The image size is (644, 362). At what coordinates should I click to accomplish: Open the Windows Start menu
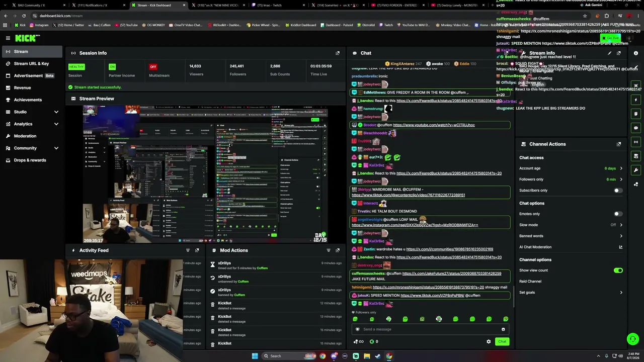click(x=255, y=356)
